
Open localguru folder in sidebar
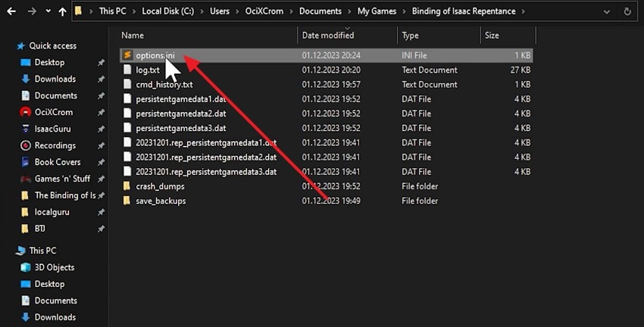(x=52, y=212)
